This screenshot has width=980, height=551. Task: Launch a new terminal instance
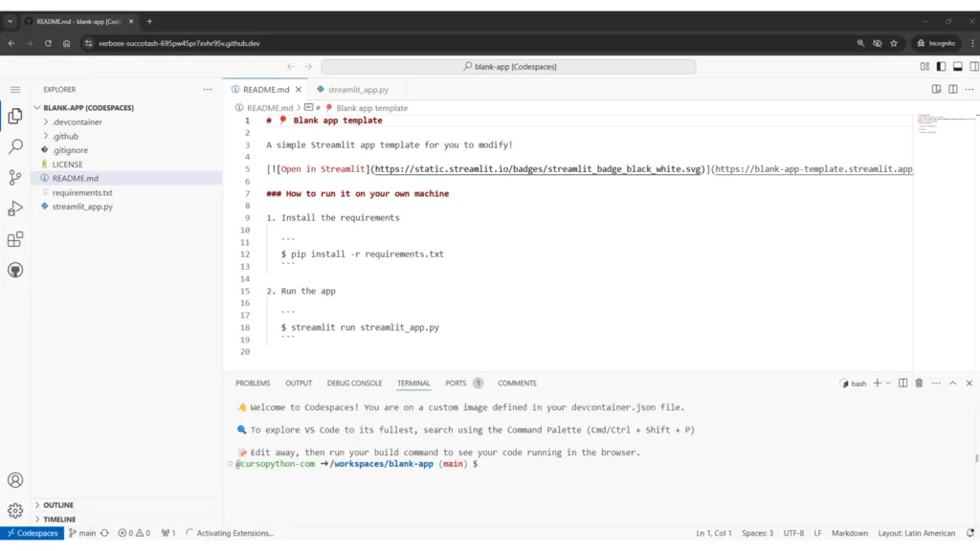(x=877, y=382)
